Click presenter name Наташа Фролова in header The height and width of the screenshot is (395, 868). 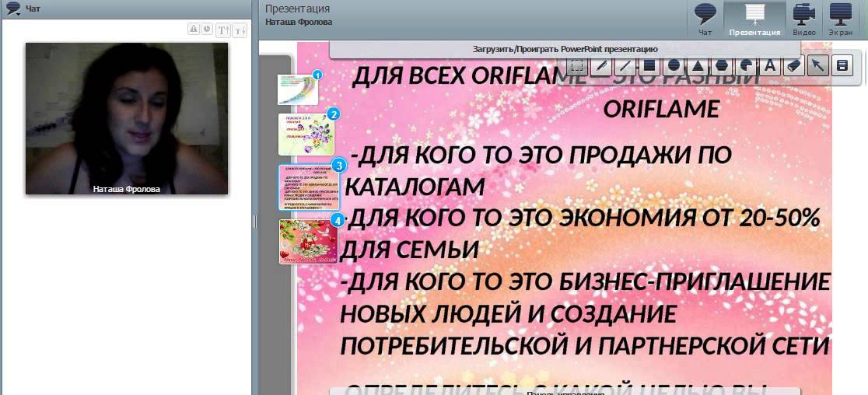click(x=299, y=22)
